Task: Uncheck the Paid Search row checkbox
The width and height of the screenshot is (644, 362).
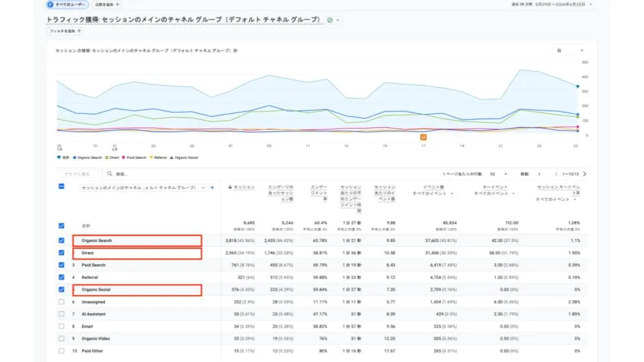Action: pos(61,265)
